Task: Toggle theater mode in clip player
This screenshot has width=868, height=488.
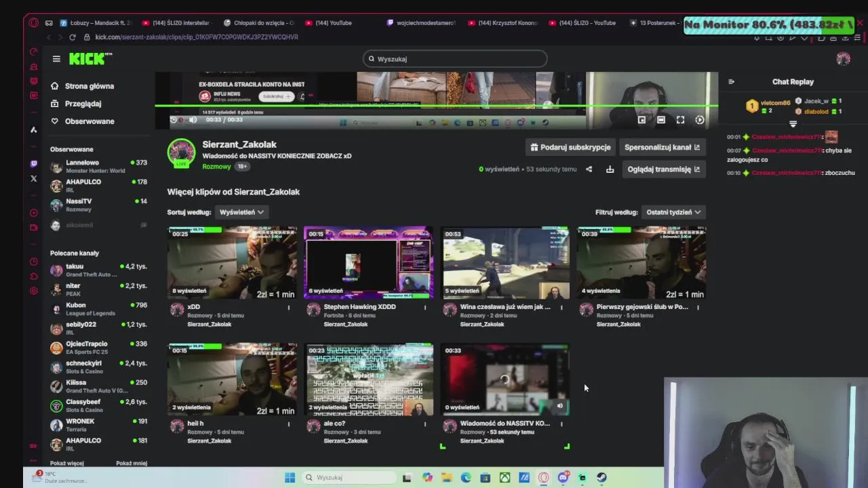Action: pos(661,120)
